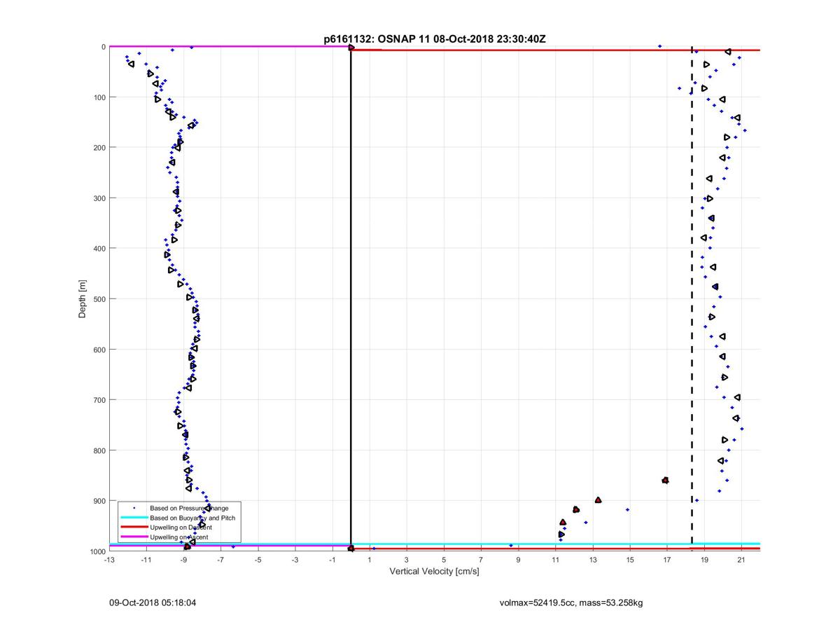Click the black dashed vertical reference line
Viewport: 840px width, 620px height.
[692, 294]
